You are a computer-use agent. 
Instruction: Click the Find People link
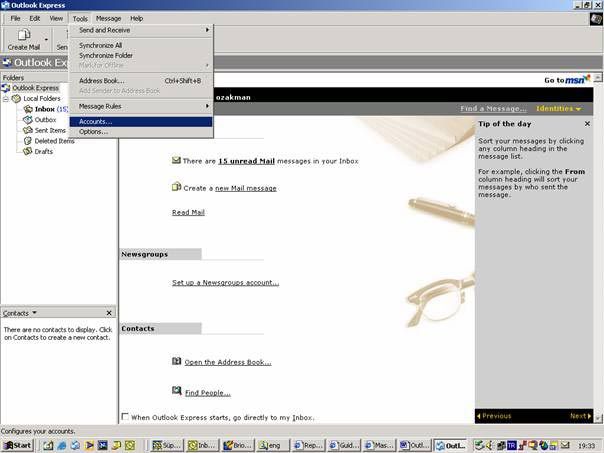pyautogui.click(x=208, y=393)
